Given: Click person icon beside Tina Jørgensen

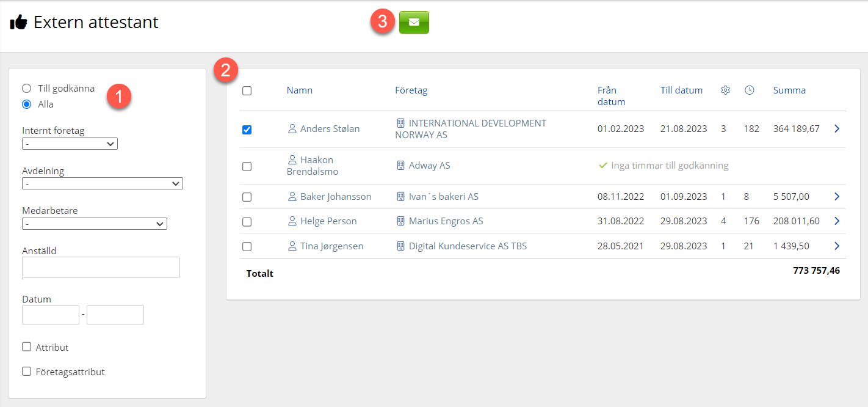Looking at the screenshot, I should click(292, 246).
